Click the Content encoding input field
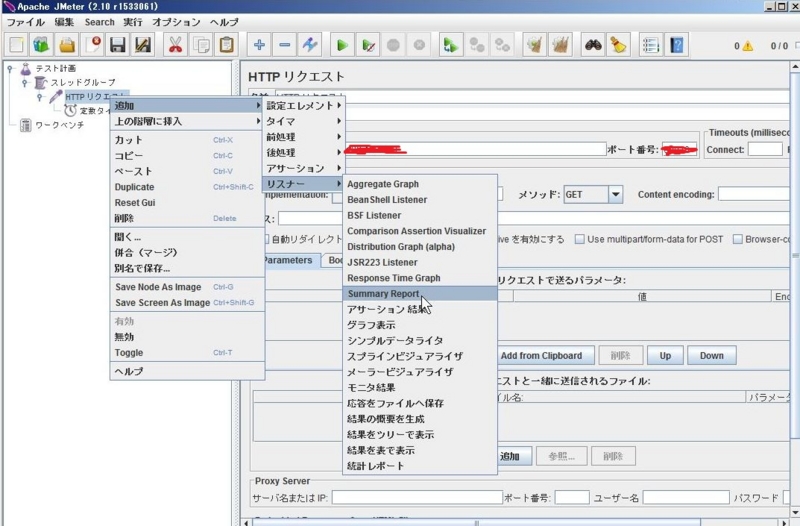800x526 pixels. click(x=754, y=194)
